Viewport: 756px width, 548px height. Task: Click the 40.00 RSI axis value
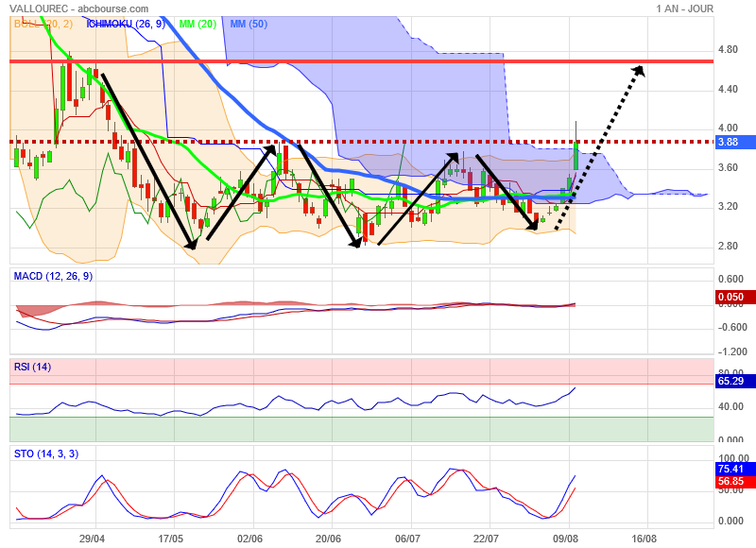[730, 407]
